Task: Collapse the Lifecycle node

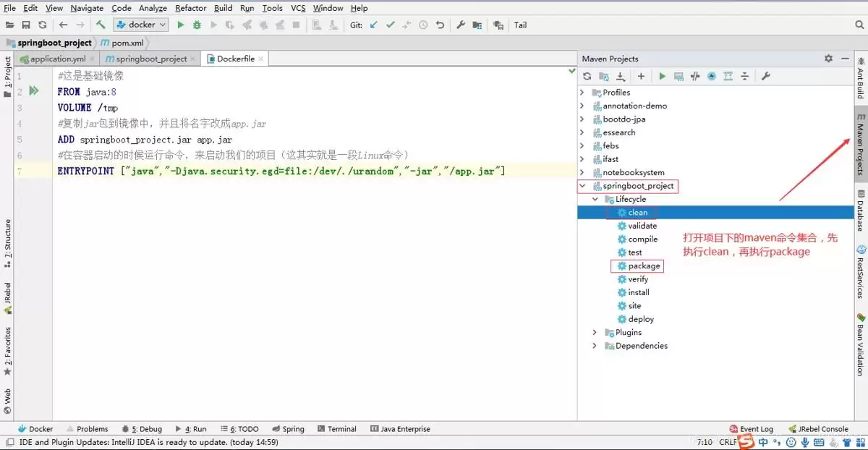Action: point(596,199)
